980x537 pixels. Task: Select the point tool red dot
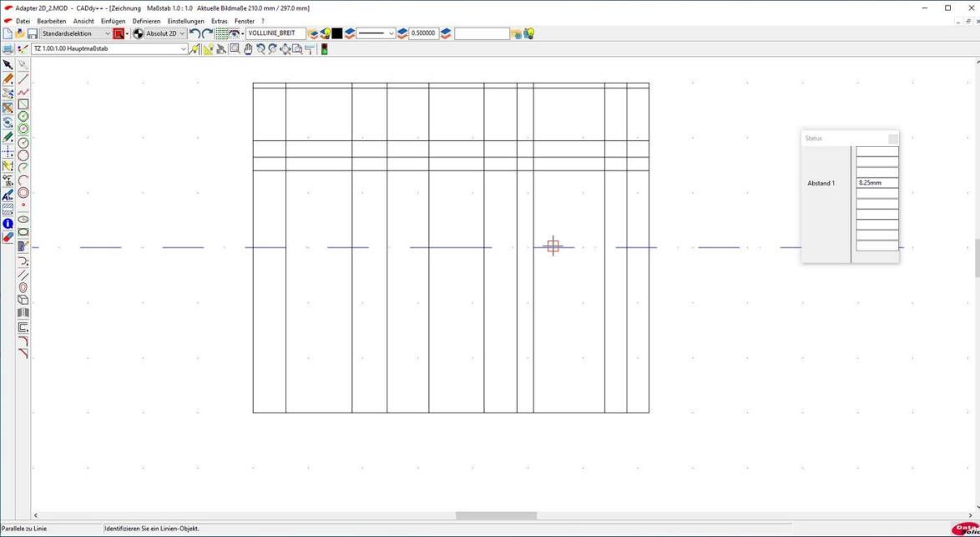click(x=23, y=205)
